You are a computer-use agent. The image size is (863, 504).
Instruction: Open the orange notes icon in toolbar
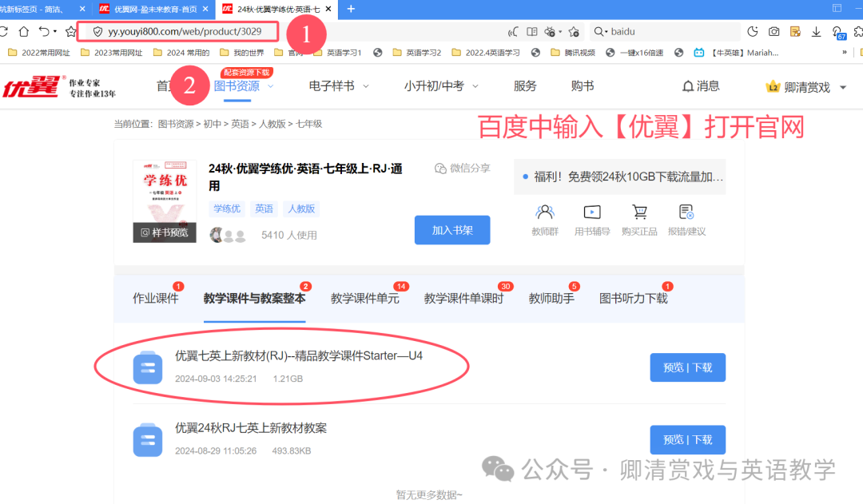point(795,32)
